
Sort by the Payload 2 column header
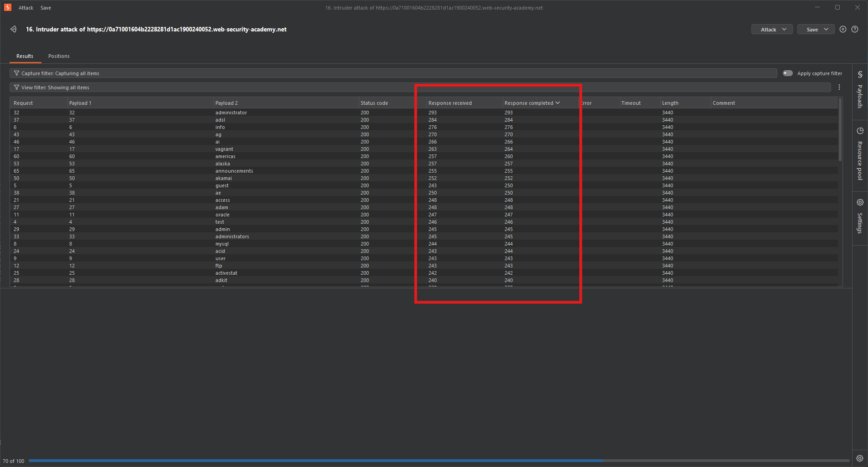pyautogui.click(x=286, y=103)
